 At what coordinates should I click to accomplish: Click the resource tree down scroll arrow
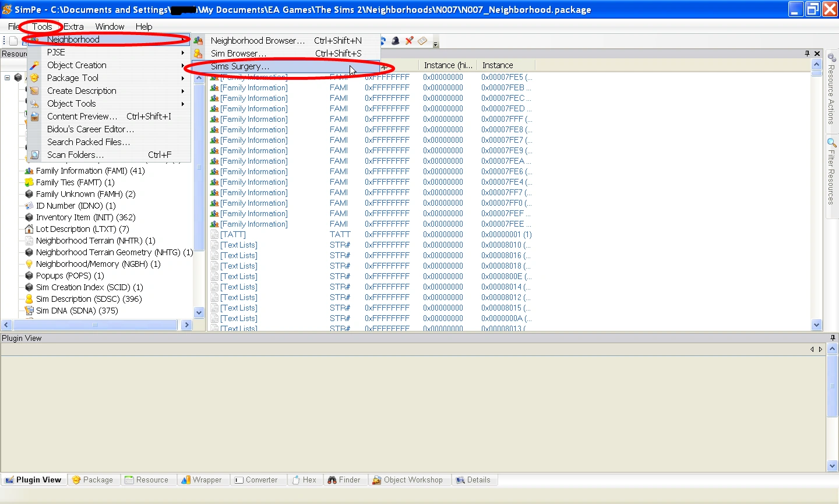199,313
